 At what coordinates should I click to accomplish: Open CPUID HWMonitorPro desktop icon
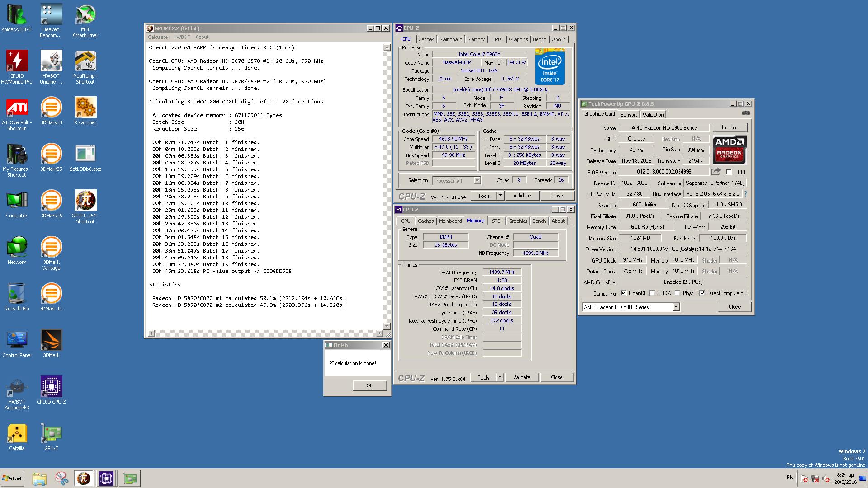tap(17, 67)
